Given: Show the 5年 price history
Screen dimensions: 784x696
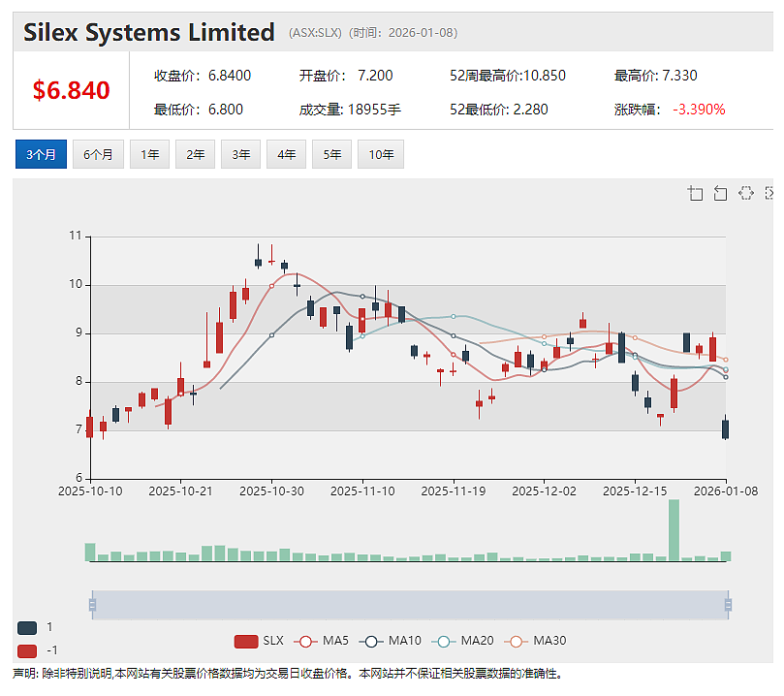Looking at the screenshot, I should click(x=331, y=154).
